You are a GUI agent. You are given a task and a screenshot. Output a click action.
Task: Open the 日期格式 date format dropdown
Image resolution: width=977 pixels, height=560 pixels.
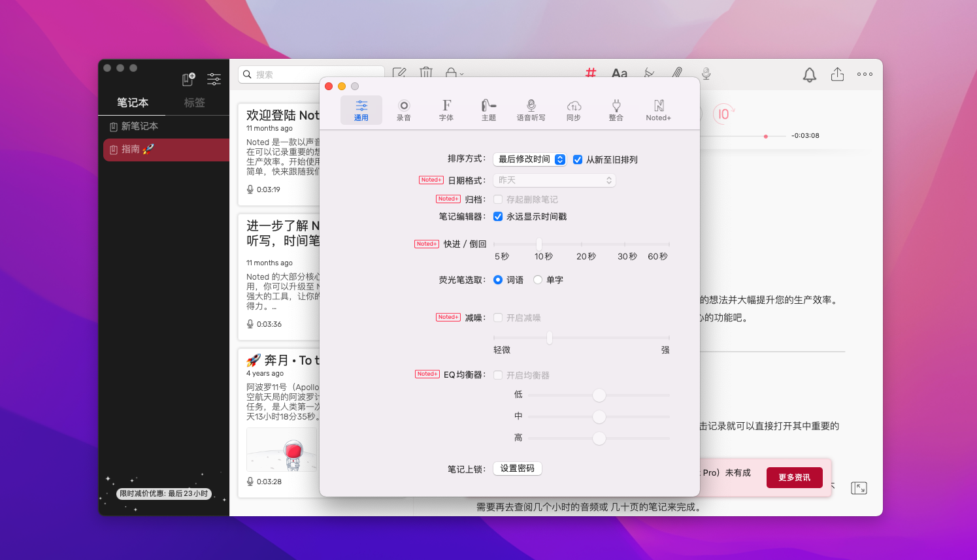(x=554, y=180)
